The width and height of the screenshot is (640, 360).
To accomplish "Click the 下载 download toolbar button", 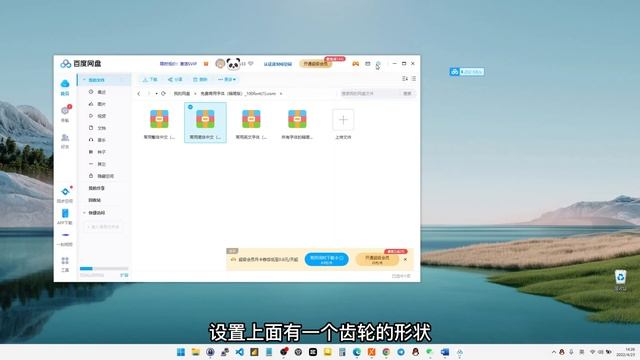I will pos(150,79).
